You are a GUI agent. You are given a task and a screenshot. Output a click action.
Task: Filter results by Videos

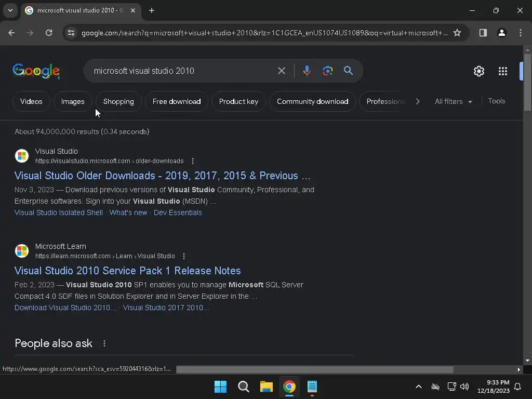click(x=31, y=101)
